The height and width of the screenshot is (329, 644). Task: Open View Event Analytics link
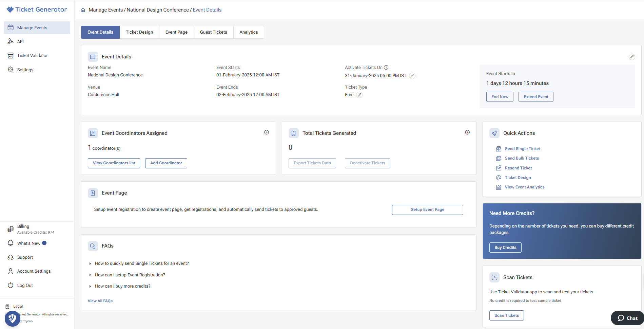click(525, 187)
